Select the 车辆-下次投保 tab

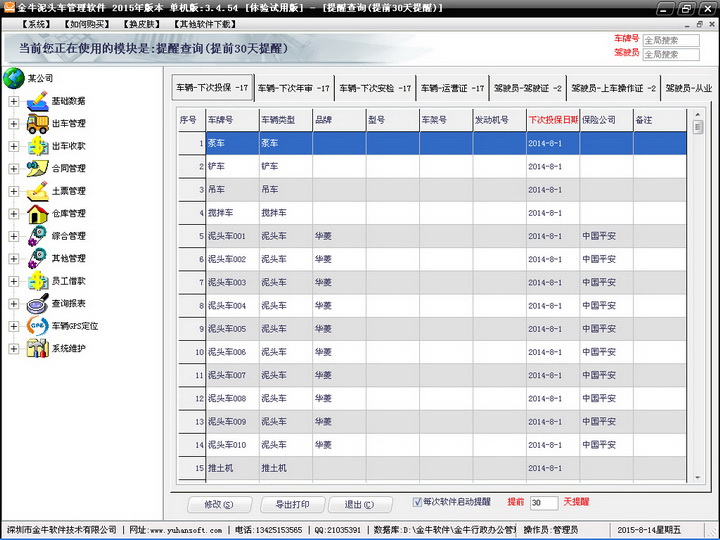coord(213,87)
